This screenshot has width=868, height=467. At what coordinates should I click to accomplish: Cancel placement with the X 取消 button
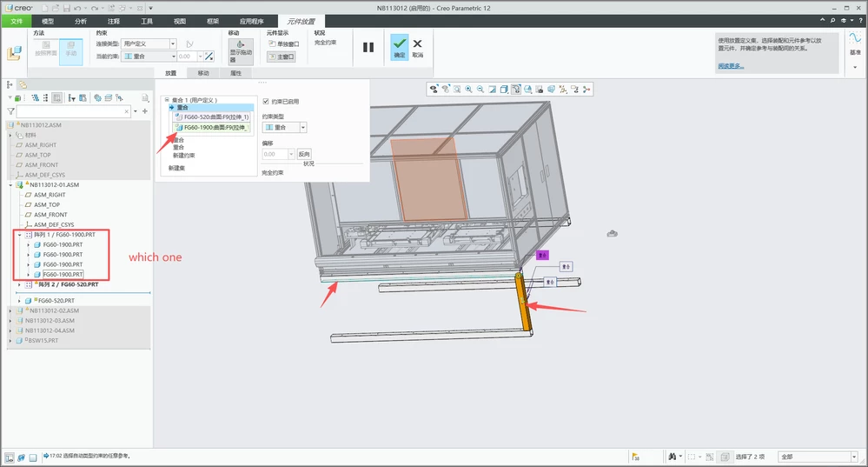[417, 48]
